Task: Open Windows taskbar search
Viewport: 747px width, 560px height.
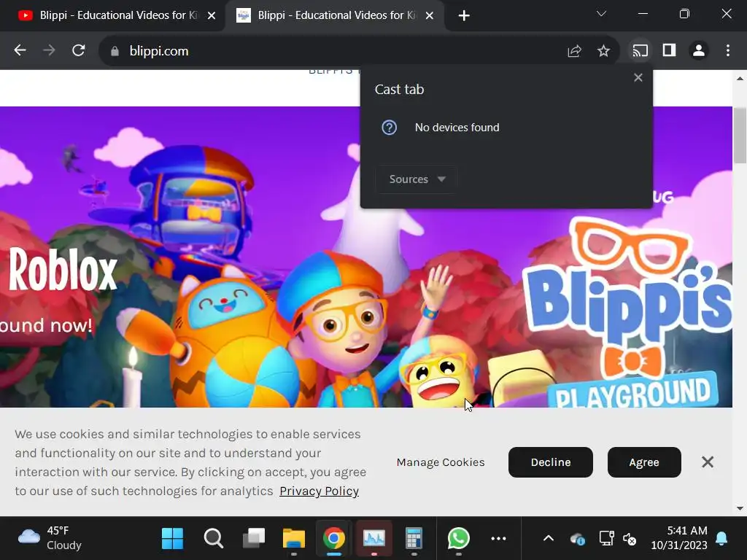Action: 213,539
